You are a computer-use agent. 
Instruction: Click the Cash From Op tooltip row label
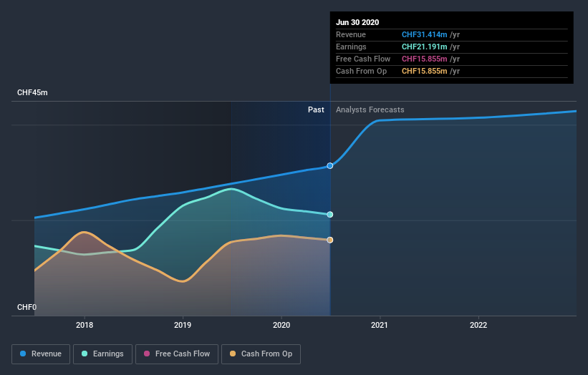(361, 71)
